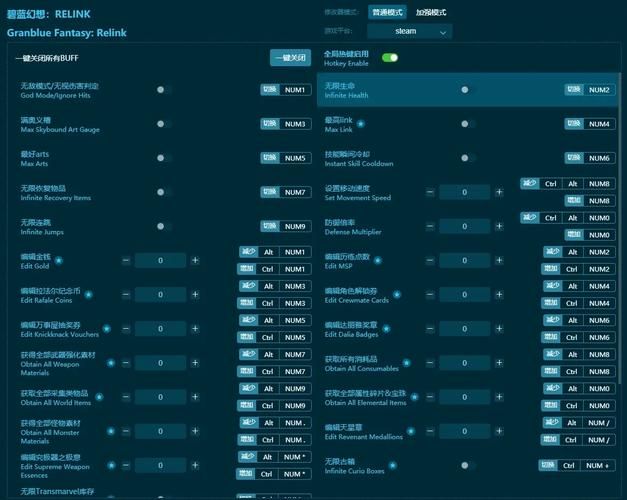Enable Infinite Health toggle
Viewport: 627px width, 500px height.
pyautogui.click(x=468, y=90)
